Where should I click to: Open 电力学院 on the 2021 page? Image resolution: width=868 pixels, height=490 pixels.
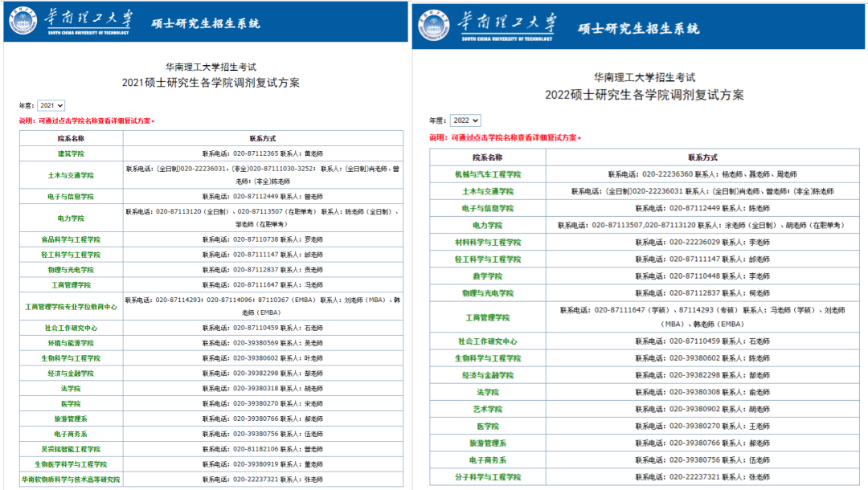pyautogui.click(x=71, y=218)
